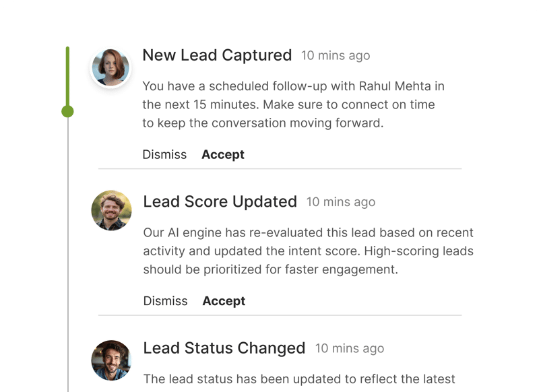Click the timestamp beside Lead Score Updated

pos(341,202)
